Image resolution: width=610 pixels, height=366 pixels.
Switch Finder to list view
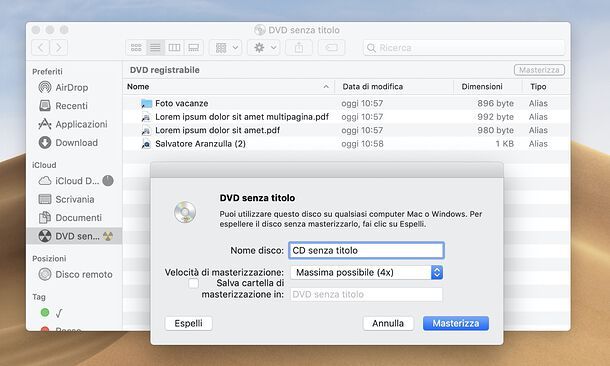point(155,47)
